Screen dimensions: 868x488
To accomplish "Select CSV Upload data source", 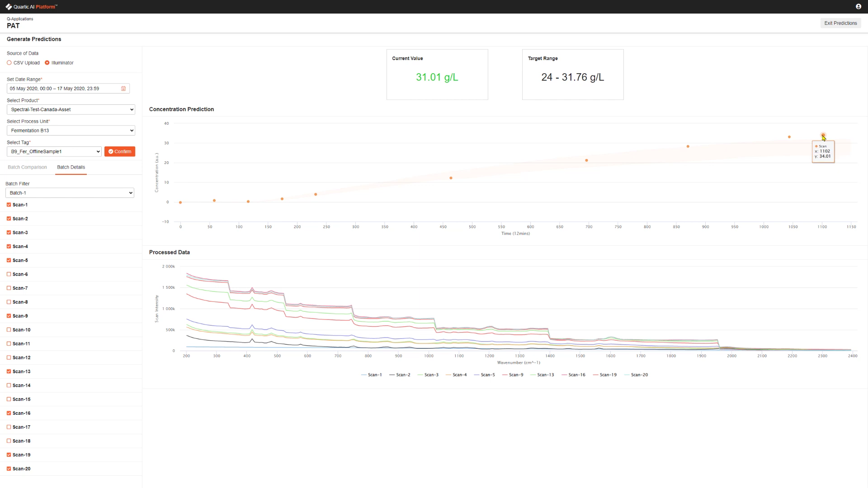I will coord(9,63).
